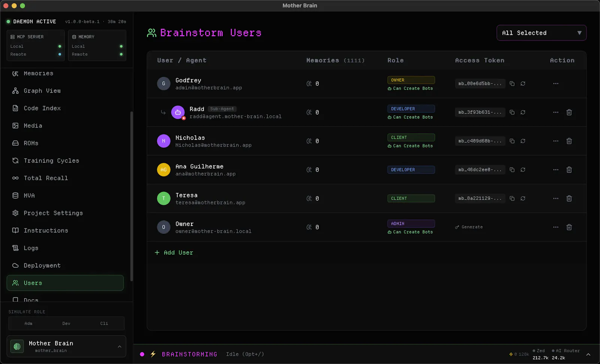Click the BRAINSTORMING status label
The width and height of the screenshot is (600, 364).
click(189, 354)
